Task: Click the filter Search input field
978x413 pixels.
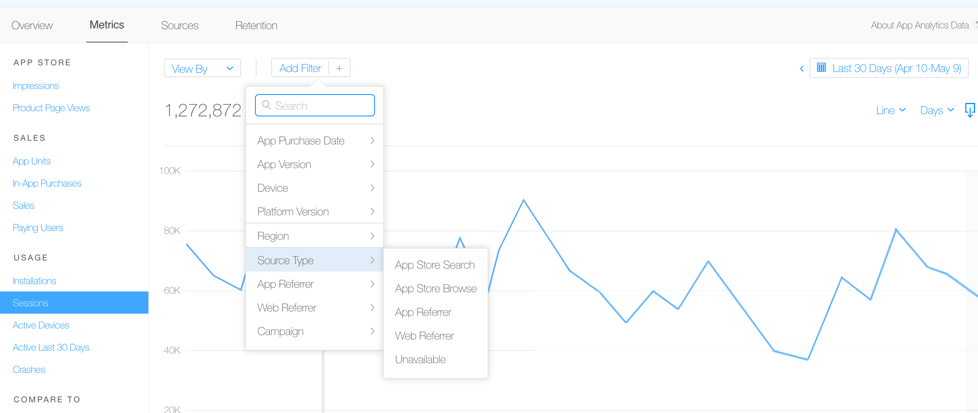Action: pyautogui.click(x=322, y=105)
